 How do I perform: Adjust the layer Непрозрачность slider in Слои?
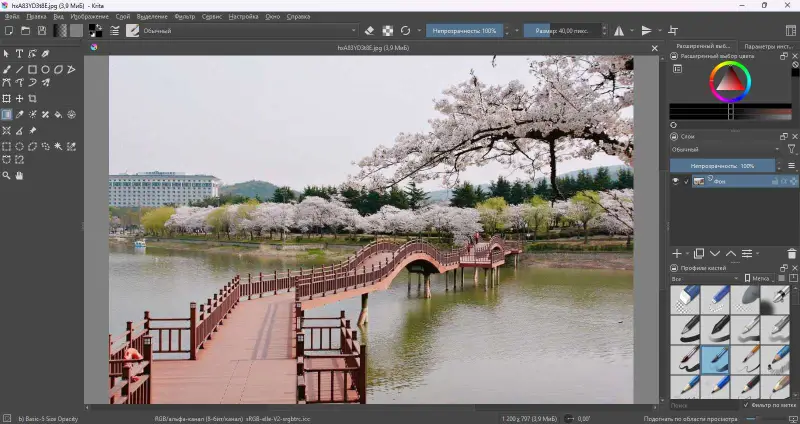[x=722, y=166]
